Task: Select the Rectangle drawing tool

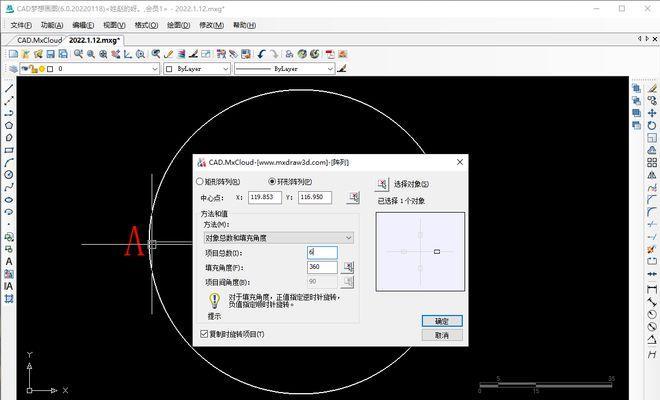Action: click(x=9, y=150)
